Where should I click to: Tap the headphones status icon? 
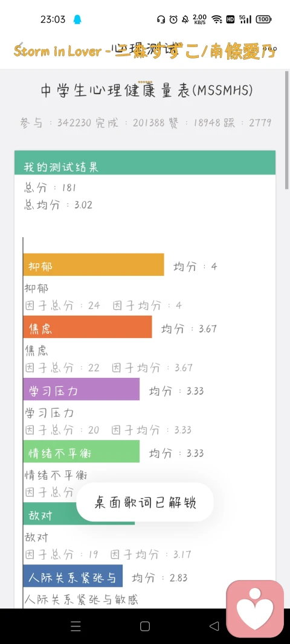coord(161,19)
